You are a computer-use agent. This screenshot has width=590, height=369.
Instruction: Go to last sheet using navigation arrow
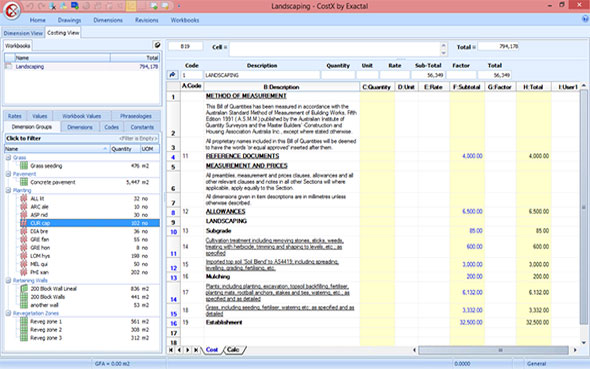click(196, 350)
